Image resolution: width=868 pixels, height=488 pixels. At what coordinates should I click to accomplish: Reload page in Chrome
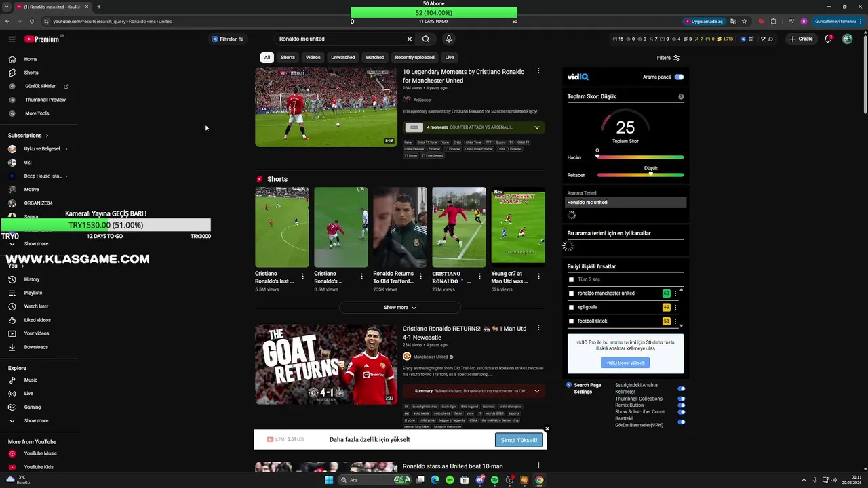tap(32, 21)
